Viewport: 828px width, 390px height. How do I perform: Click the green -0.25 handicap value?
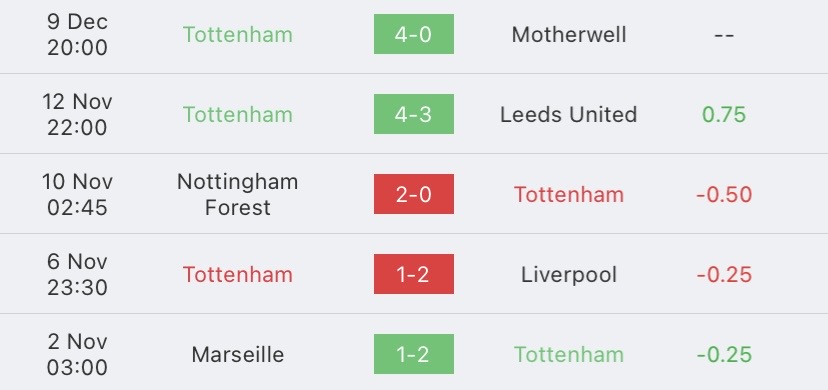(x=724, y=355)
